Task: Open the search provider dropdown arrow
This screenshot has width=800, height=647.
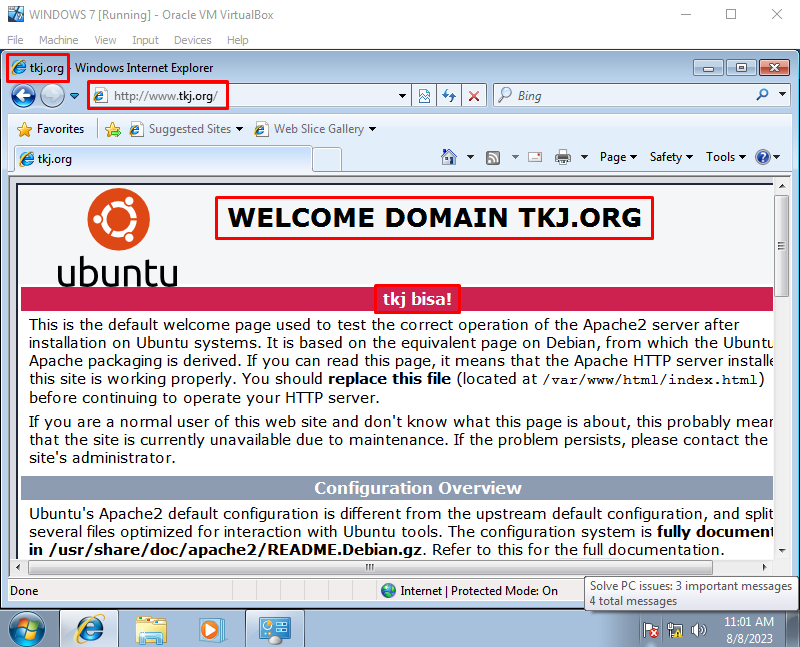Action: coord(782,94)
